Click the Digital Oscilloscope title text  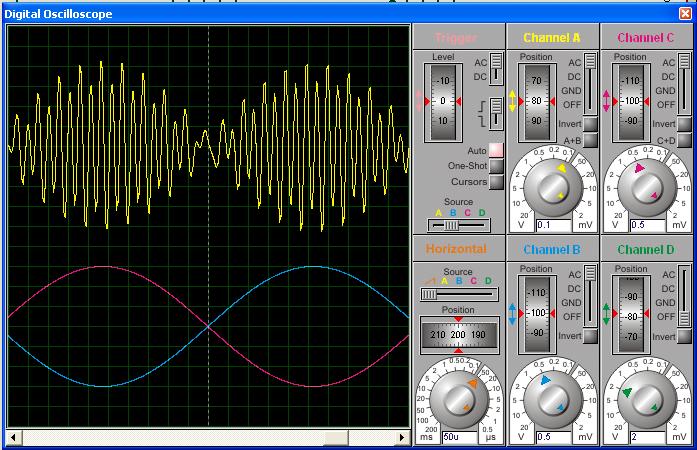[58, 14]
